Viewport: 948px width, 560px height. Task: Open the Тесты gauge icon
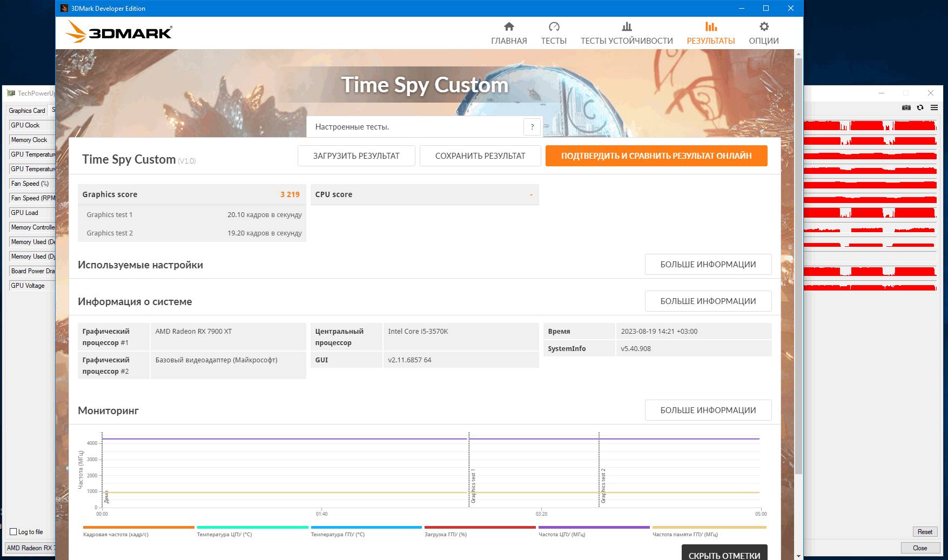coord(554,26)
